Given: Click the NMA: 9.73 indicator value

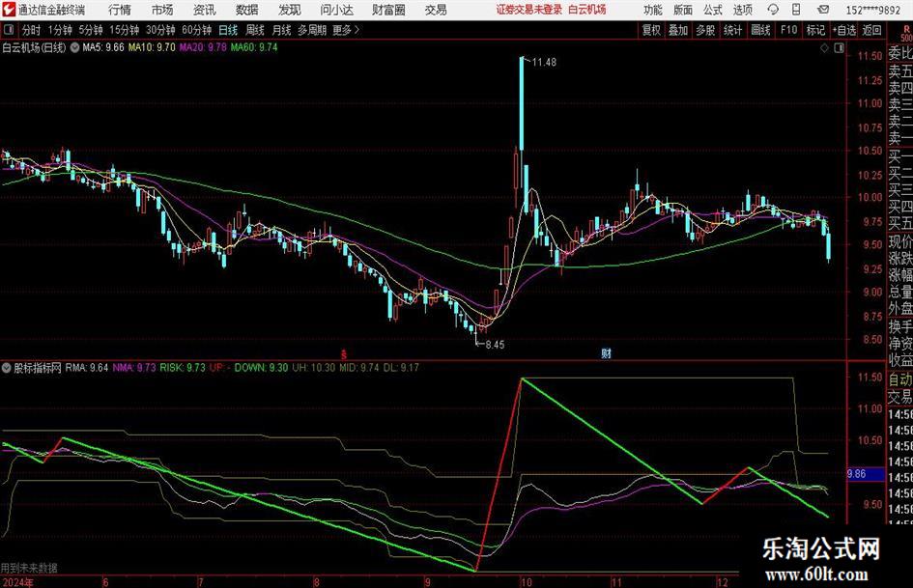Looking at the screenshot, I should tap(134, 368).
